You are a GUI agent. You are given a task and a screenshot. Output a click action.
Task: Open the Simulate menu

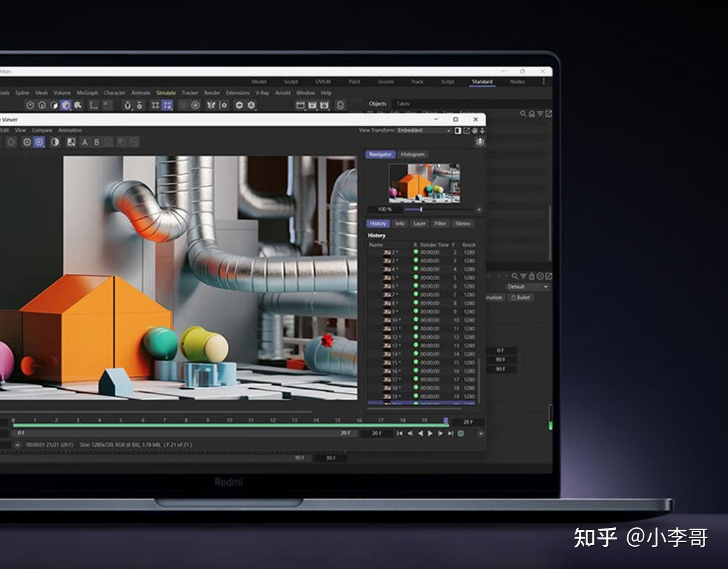[166, 93]
